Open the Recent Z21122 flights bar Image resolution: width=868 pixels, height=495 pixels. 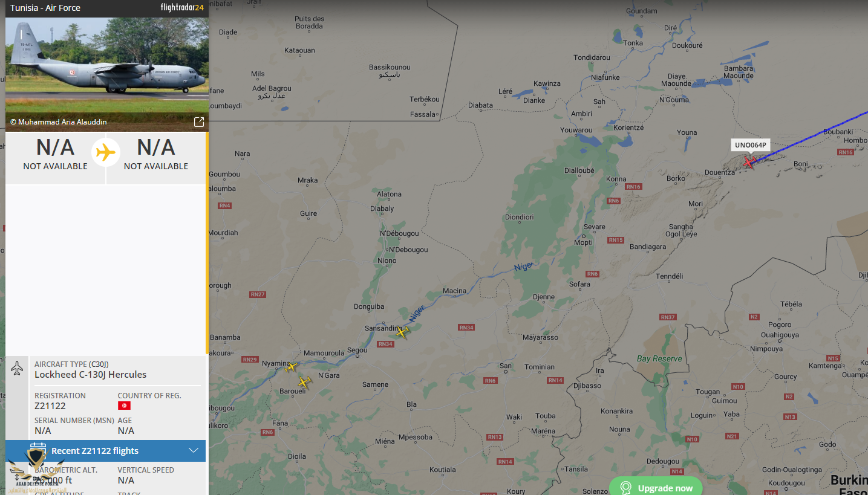click(x=106, y=451)
